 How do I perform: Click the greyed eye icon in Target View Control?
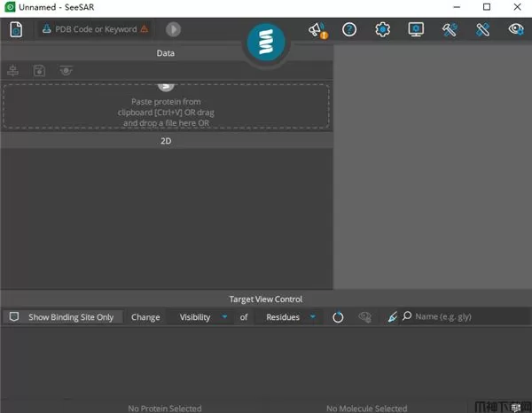(364, 317)
